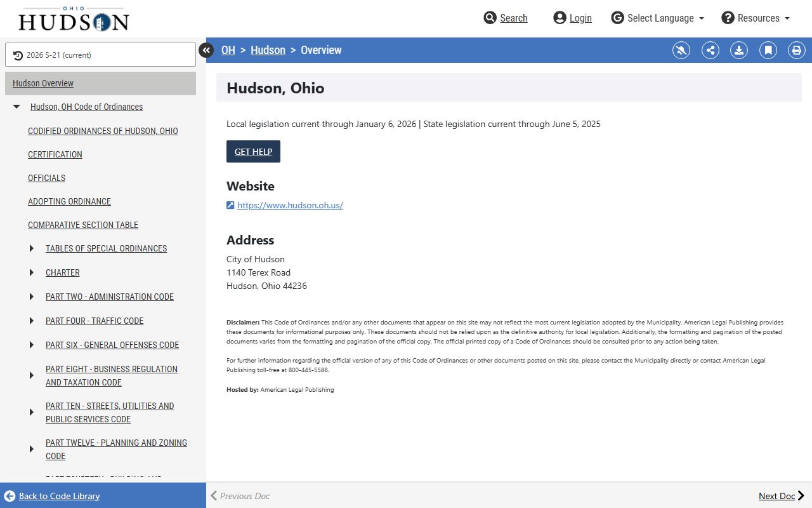Click the Hudson Ohio logo
The width and height of the screenshot is (812, 508).
pyautogui.click(x=74, y=19)
